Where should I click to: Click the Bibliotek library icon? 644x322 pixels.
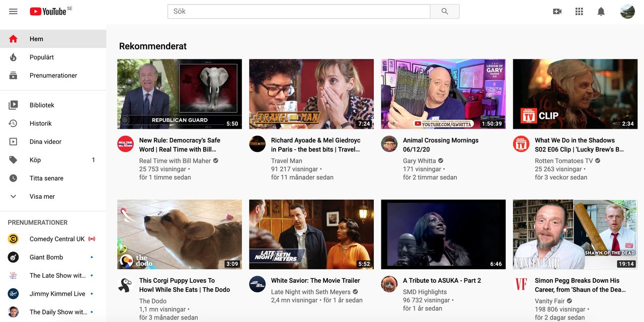pyautogui.click(x=13, y=105)
